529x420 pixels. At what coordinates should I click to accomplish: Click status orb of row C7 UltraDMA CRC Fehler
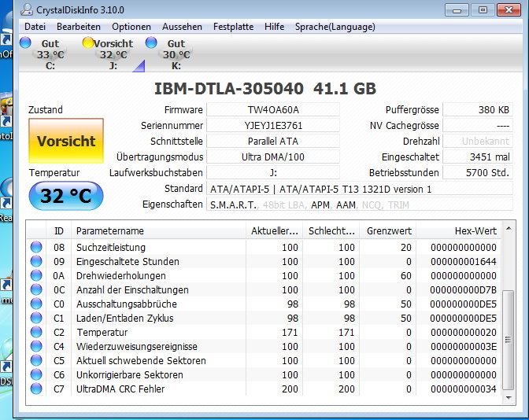click(36, 389)
